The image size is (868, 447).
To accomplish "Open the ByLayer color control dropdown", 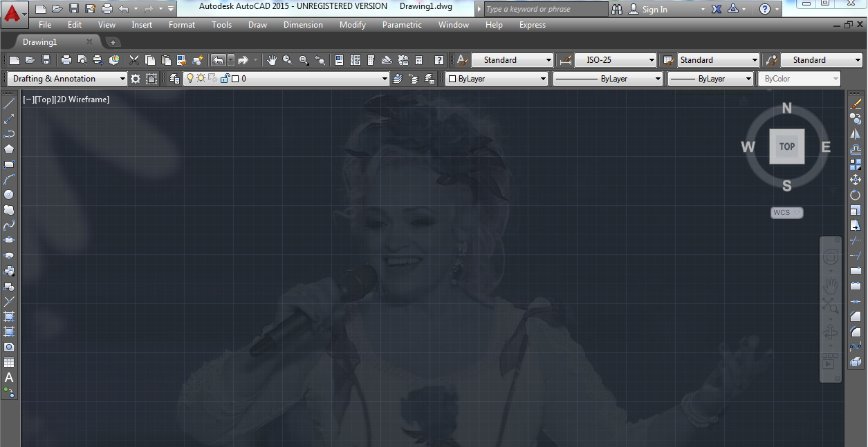I will (497, 79).
